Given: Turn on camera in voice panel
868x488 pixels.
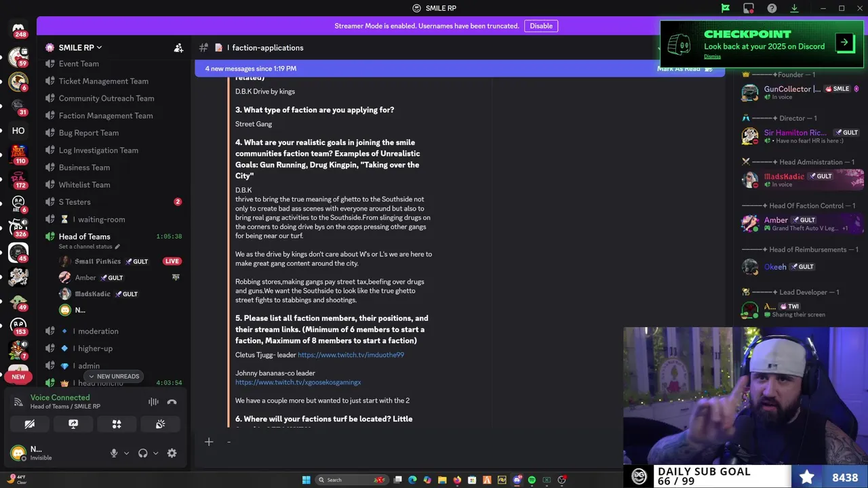Looking at the screenshot, I should (x=30, y=424).
